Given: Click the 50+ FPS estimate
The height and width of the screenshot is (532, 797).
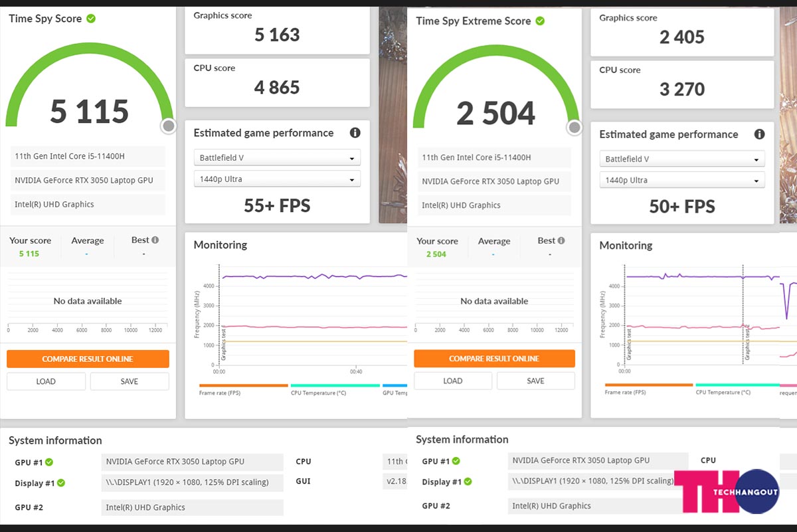Looking at the screenshot, I should (x=682, y=207).
